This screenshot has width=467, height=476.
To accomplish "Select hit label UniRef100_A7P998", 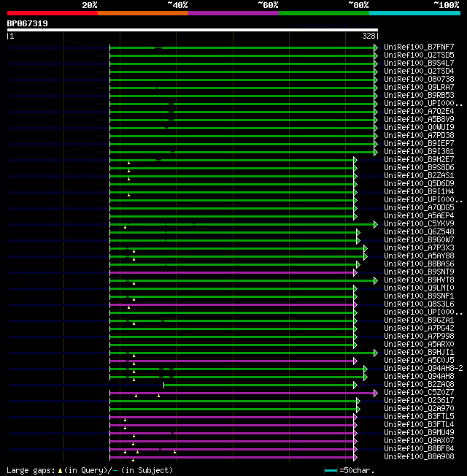I will tap(419, 337).
